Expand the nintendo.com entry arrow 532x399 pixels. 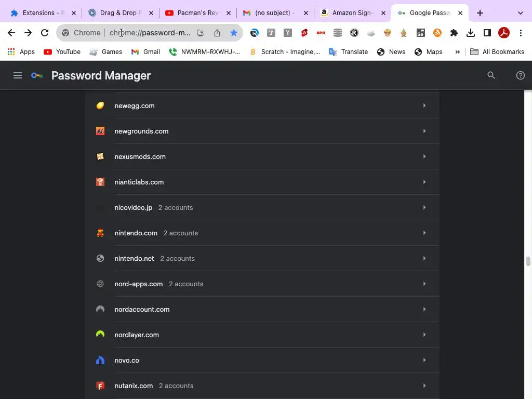(424, 233)
